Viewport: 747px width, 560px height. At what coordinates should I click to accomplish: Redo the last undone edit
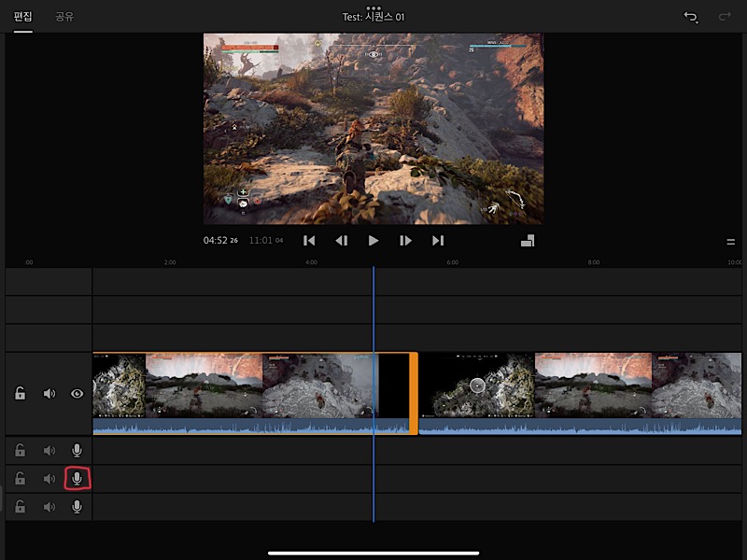pyautogui.click(x=725, y=17)
